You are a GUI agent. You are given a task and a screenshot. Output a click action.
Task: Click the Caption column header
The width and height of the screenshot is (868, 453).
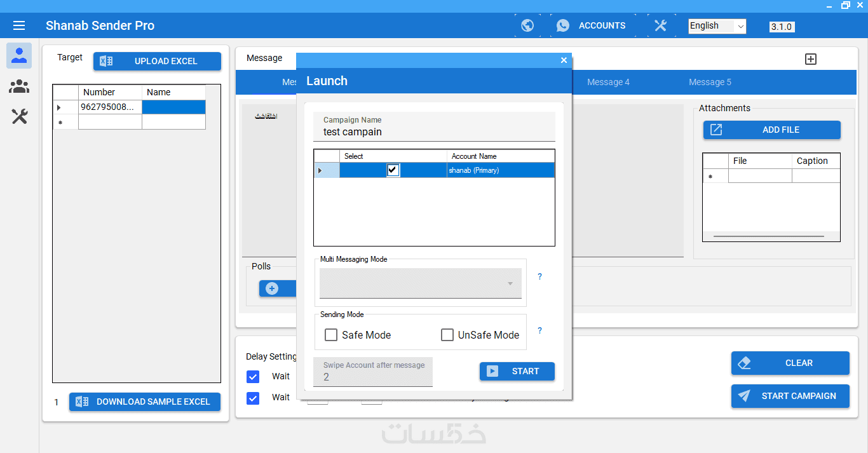[x=816, y=161]
